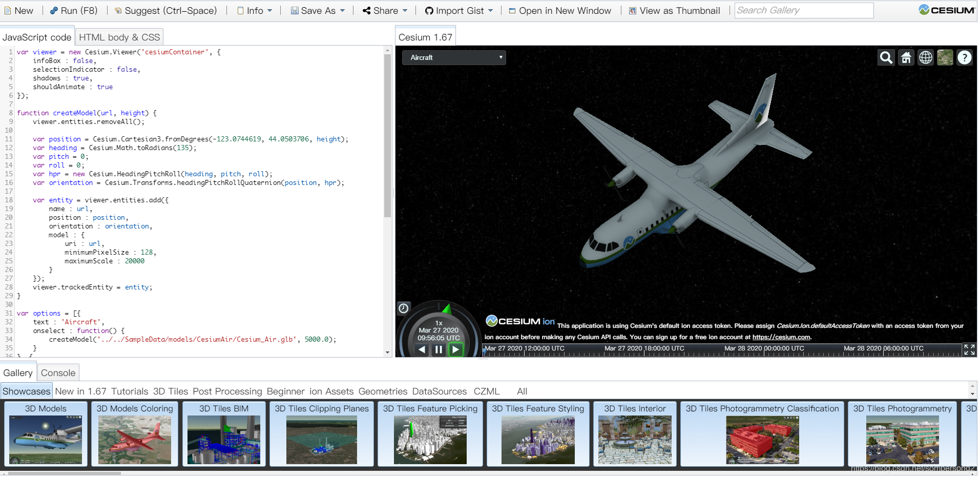Click the code editor vertical scrollbar thumb
This screenshot has height=478, width=980.
click(387, 136)
